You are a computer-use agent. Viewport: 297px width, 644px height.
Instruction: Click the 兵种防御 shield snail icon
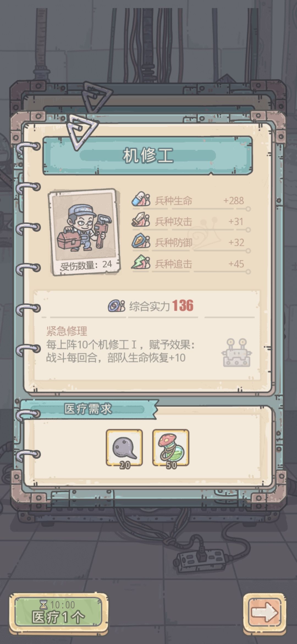pyautogui.click(x=141, y=241)
